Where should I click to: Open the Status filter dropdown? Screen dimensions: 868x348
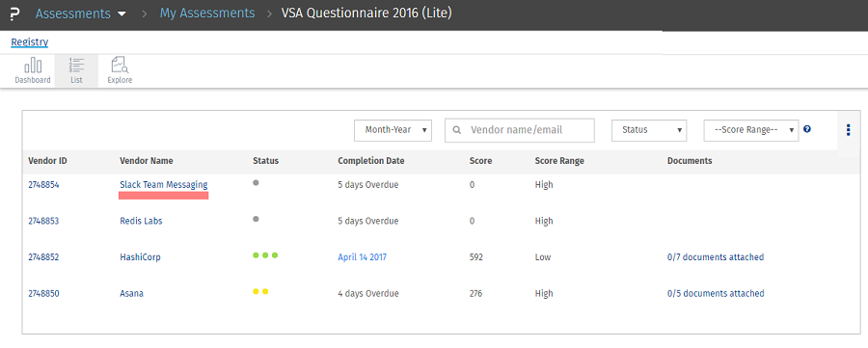pos(649,130)
